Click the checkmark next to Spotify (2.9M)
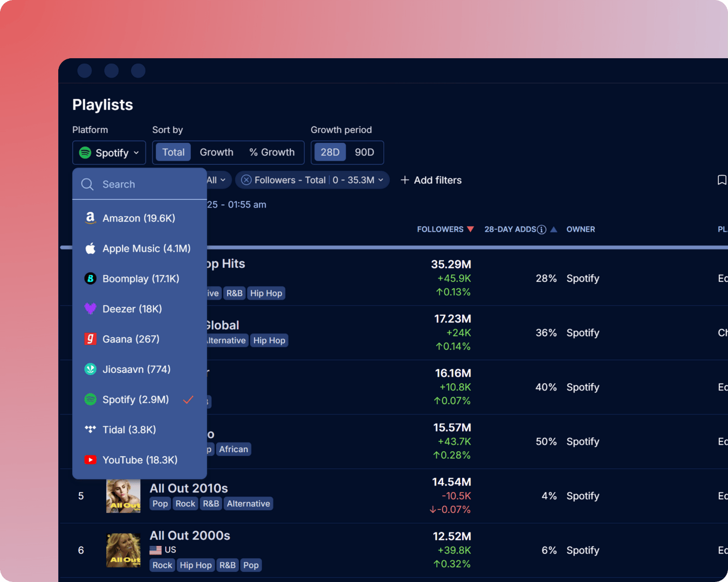The height and width of the screenshot is (582, 728). (188, 400)
